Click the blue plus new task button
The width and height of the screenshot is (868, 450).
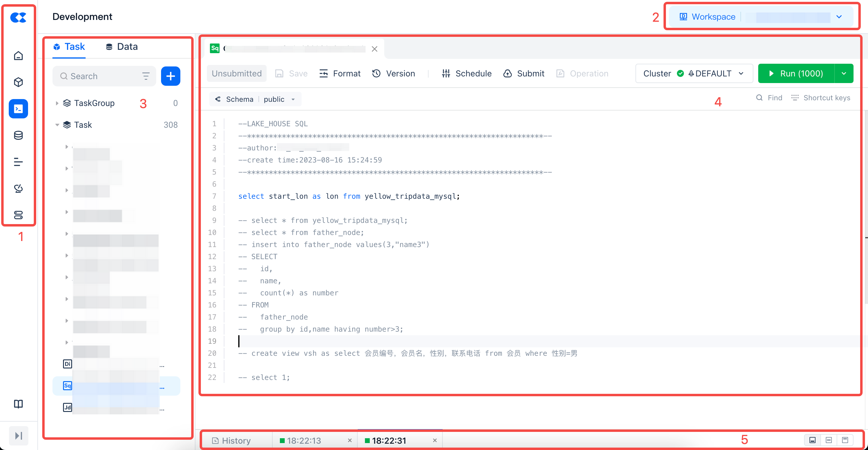coord(170,76)
